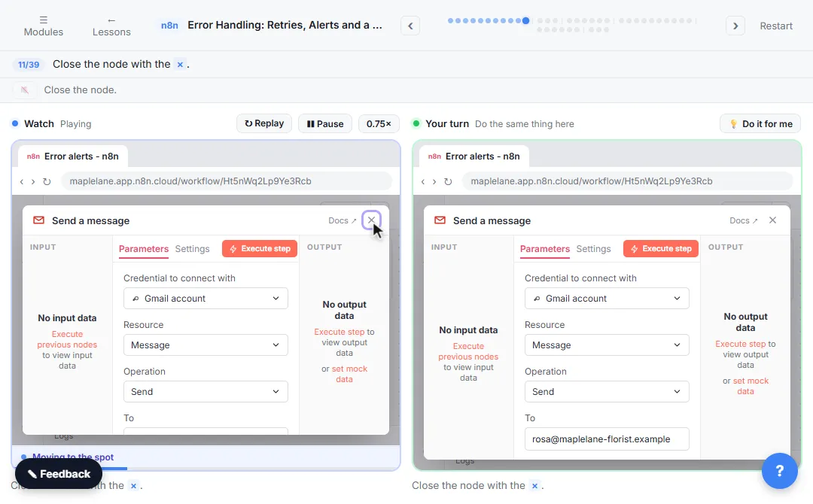Reload the page in Your turn browser
813x504 pixels.
click(x=448, y=181)
